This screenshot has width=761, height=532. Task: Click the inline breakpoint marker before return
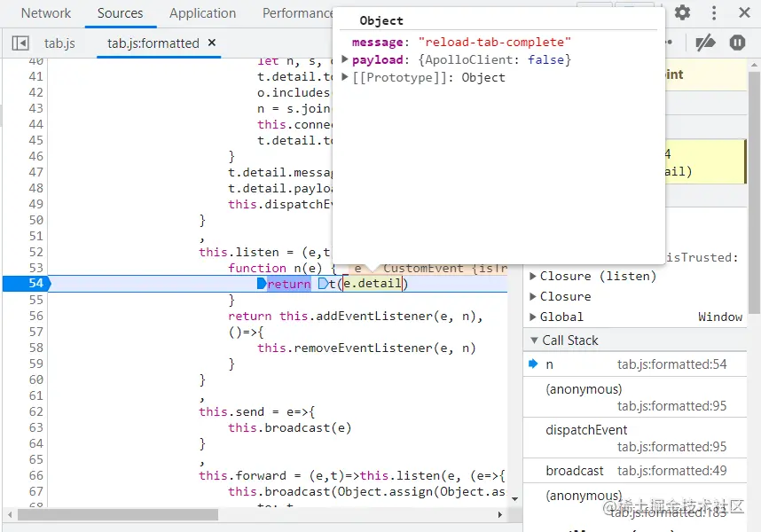coord(262,284)
